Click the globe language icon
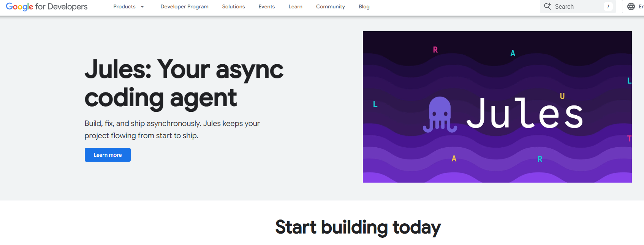The height and width of the screenshot is (245, 644). point(631,6)
